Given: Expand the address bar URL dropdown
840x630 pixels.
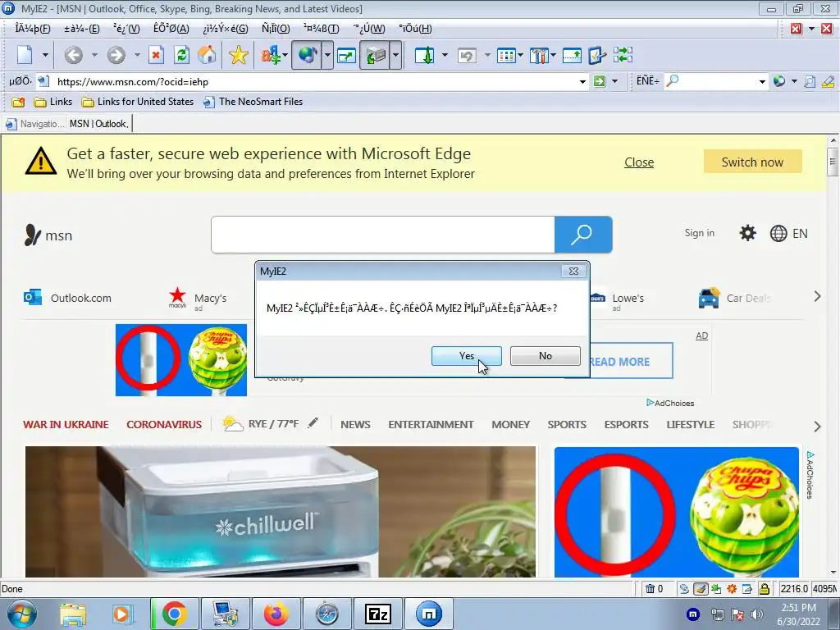Looking at the screenshot, I should [582, 81].
